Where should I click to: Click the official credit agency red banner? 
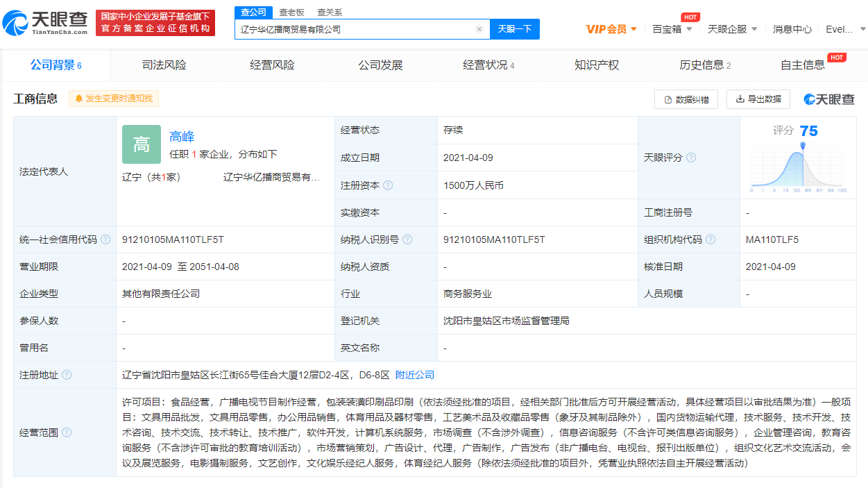coord(155,23)
